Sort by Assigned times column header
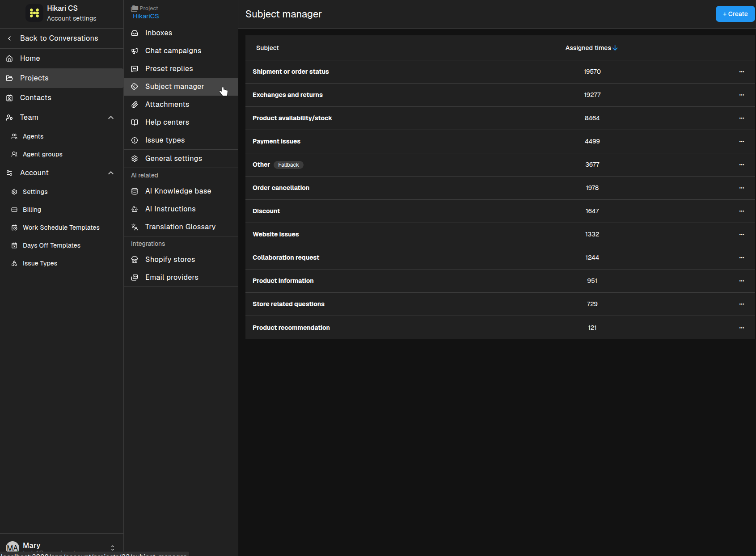The width and height of the screenshot is (756, 556). point(591,48)
